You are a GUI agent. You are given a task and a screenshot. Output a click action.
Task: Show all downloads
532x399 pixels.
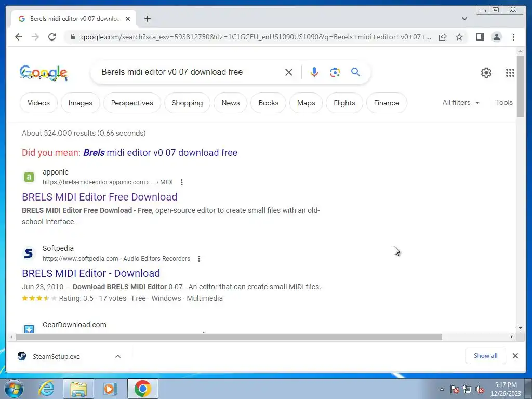486,355
